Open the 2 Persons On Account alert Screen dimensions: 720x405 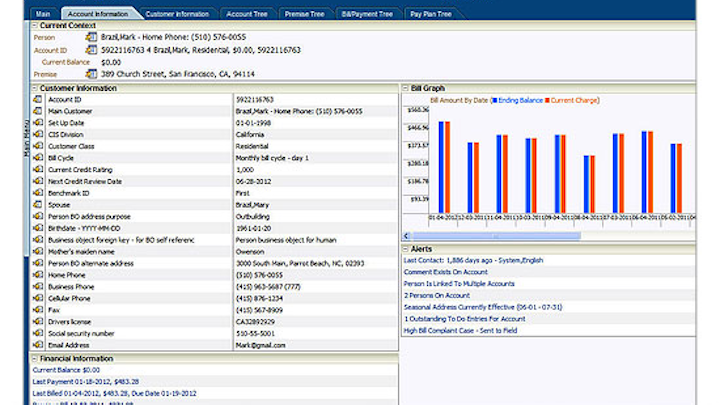coord(437,295)
